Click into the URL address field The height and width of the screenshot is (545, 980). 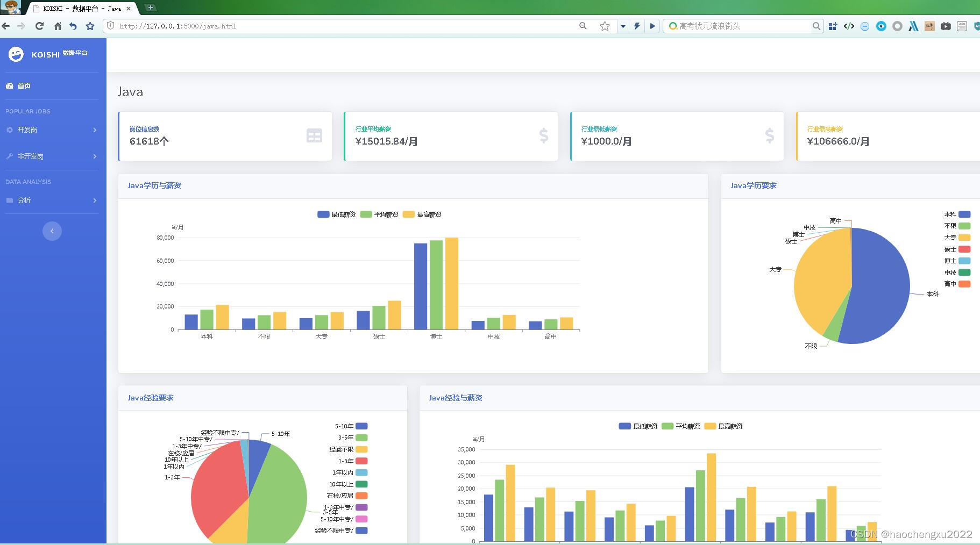click(x=344, y=26)
